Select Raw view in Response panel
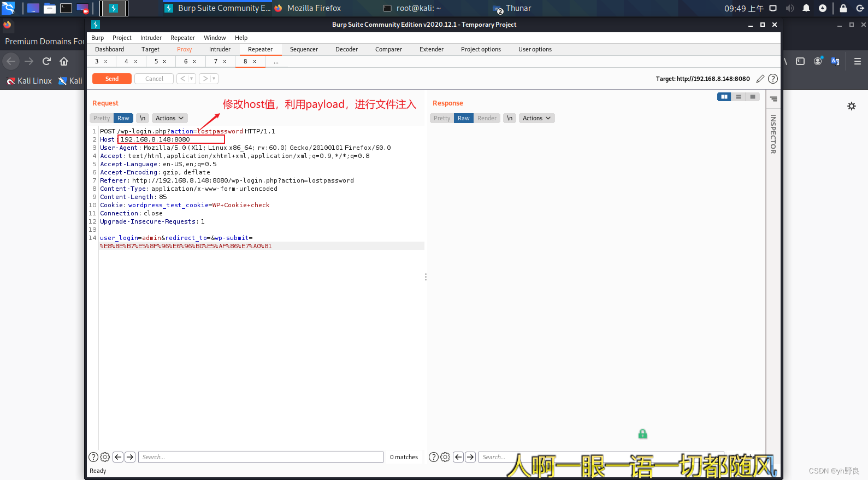The image size is (868, 480). click(464, 118)
